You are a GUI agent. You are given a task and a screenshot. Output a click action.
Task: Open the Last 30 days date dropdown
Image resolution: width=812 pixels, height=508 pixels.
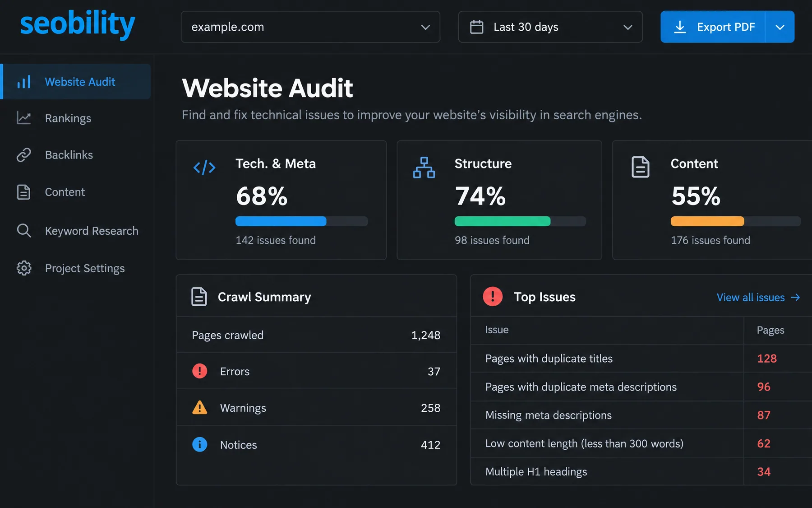coord(550,27)
